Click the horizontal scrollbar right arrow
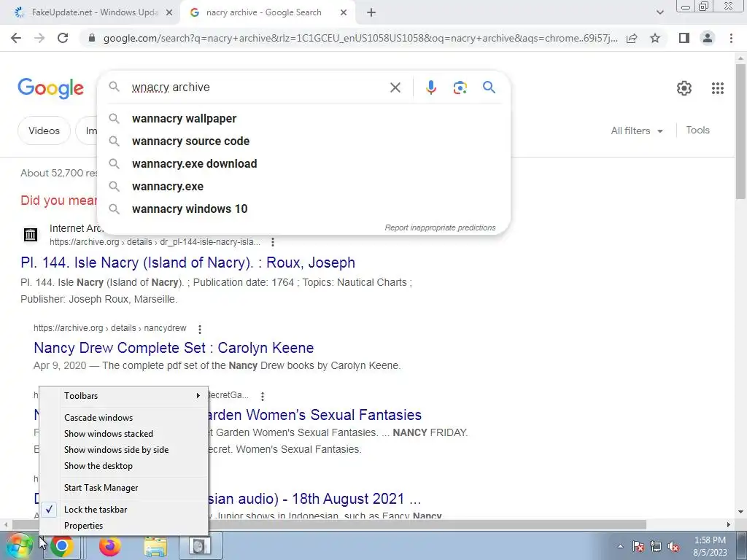747x560 pixels. pos(729,525)
